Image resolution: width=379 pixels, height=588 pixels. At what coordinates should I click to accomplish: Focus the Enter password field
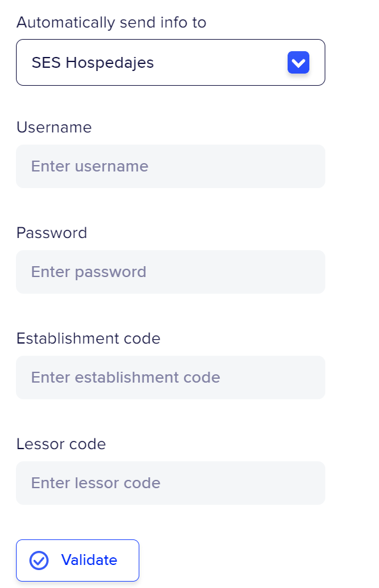171,272
